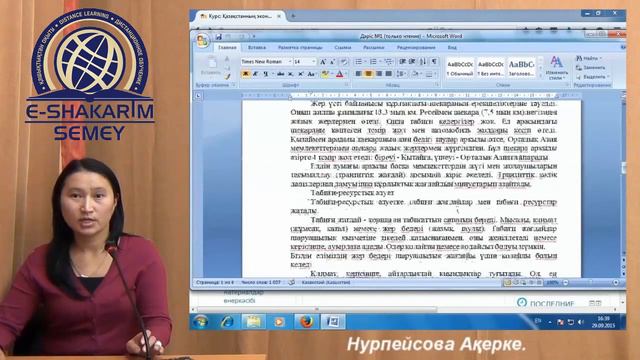640x360 pixels.
Task: Click Decrease Indent icon
Action: point(402,62)
